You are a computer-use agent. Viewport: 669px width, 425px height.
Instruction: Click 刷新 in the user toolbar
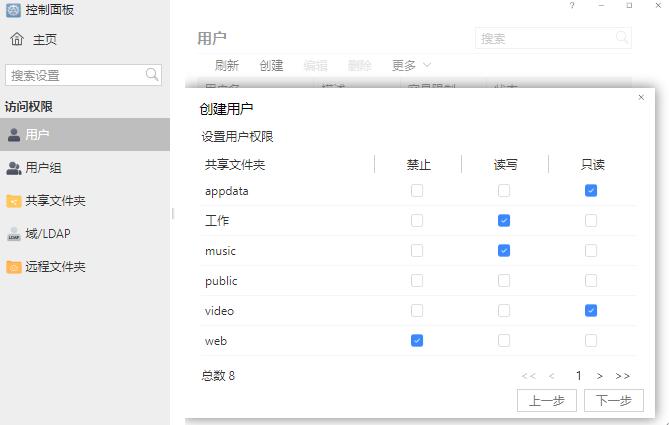coord(227,66)
